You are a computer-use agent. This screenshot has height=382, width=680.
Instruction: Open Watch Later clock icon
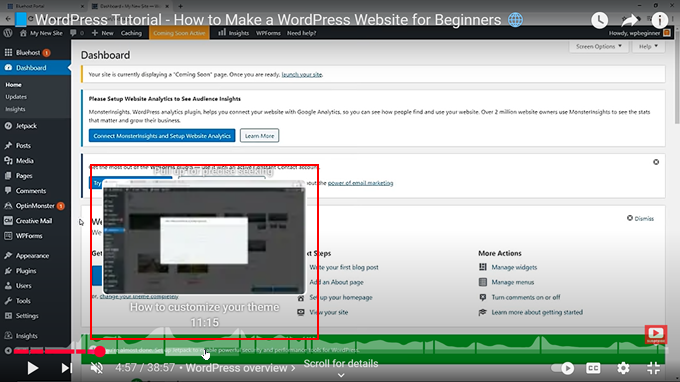599,20
